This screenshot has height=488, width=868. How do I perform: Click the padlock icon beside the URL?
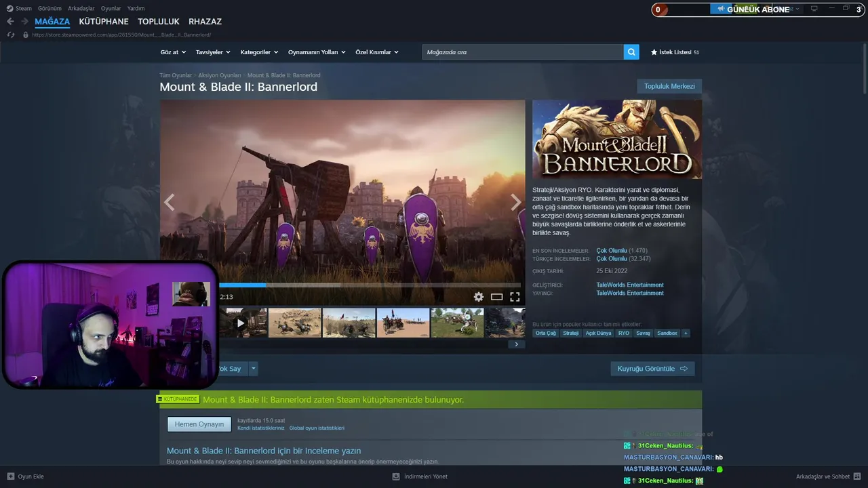[x=26, y=35]
